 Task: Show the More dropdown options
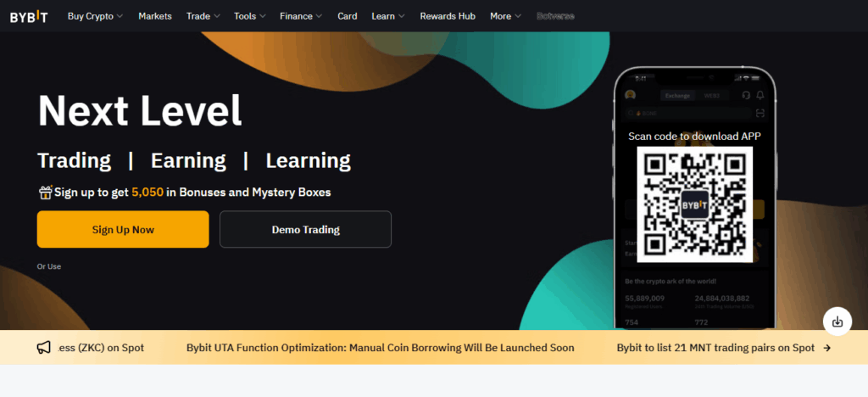pyautogui.click(x=505, y=16)
